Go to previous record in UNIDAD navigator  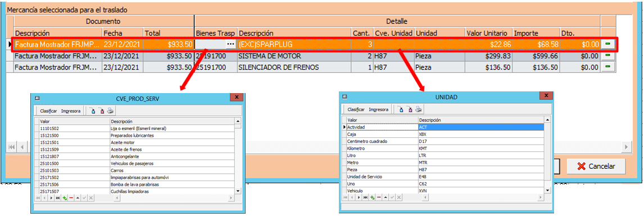[x=352, y=197]
